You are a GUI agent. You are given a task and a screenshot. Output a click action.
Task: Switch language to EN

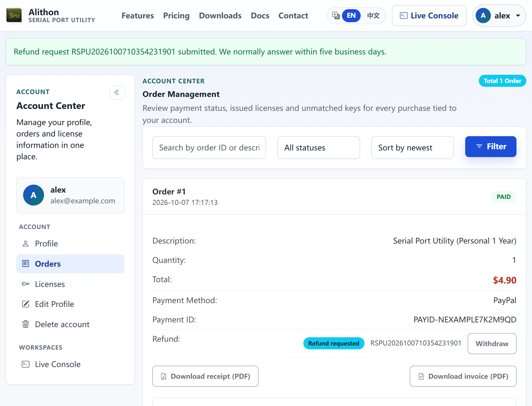(351, 16)
